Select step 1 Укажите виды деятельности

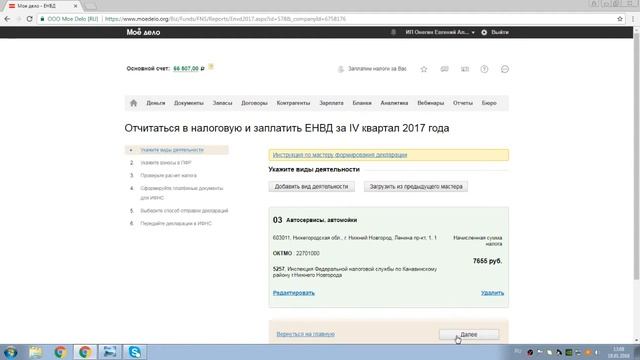click(x=176, y=150)
